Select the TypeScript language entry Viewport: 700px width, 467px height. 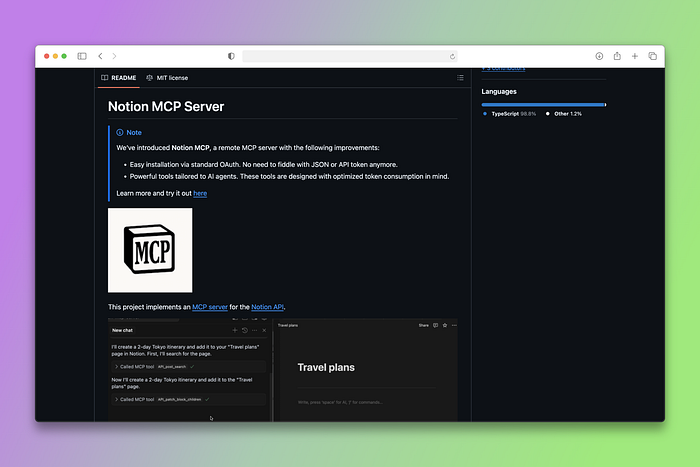(509, 114)
